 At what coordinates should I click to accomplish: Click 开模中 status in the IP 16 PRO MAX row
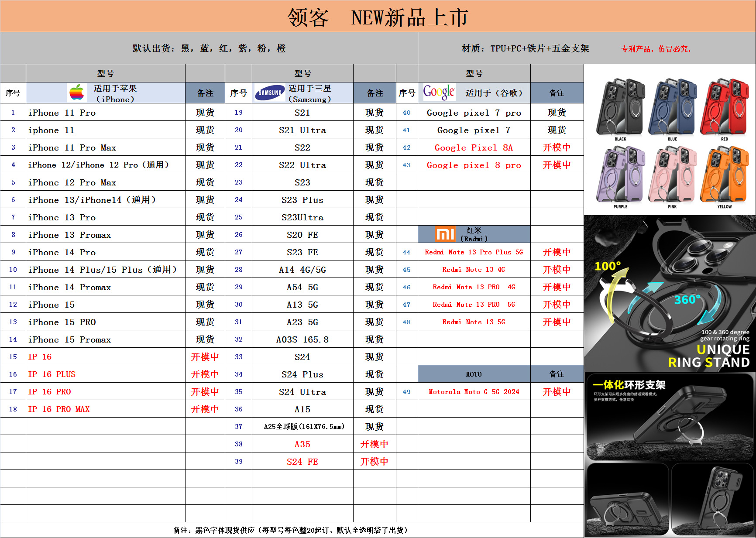click(205, 409)
